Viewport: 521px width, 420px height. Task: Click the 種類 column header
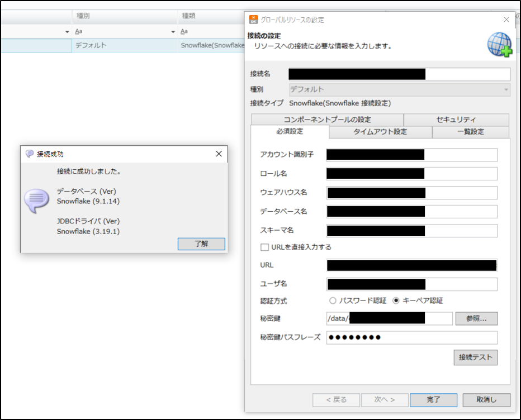click(211, 16)
